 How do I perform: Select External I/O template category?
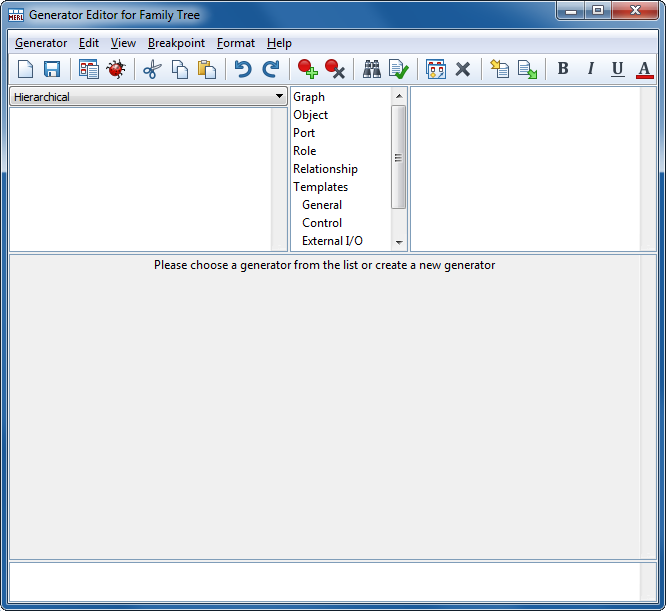coord(332,241)
